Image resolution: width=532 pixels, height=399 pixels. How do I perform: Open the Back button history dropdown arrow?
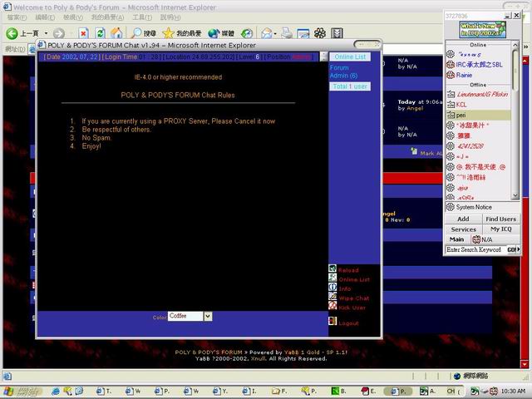pyautogui.click(x=47, y=33)
